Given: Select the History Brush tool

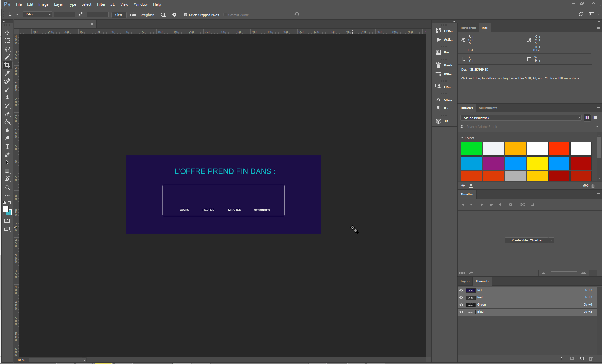Looking at the screenshot, I should 7,106.
